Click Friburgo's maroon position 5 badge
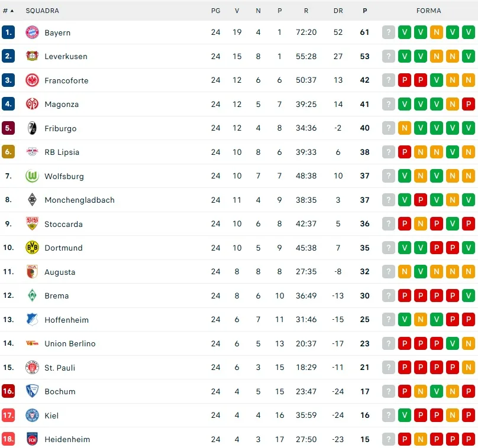478x448 pixels. [8, 128]
